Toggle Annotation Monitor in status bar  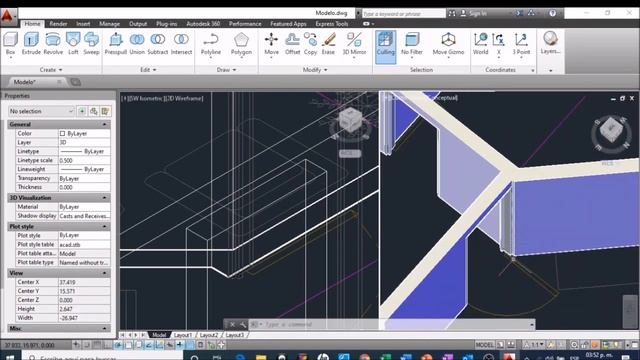pyautogui.click(x=221, y=345)
